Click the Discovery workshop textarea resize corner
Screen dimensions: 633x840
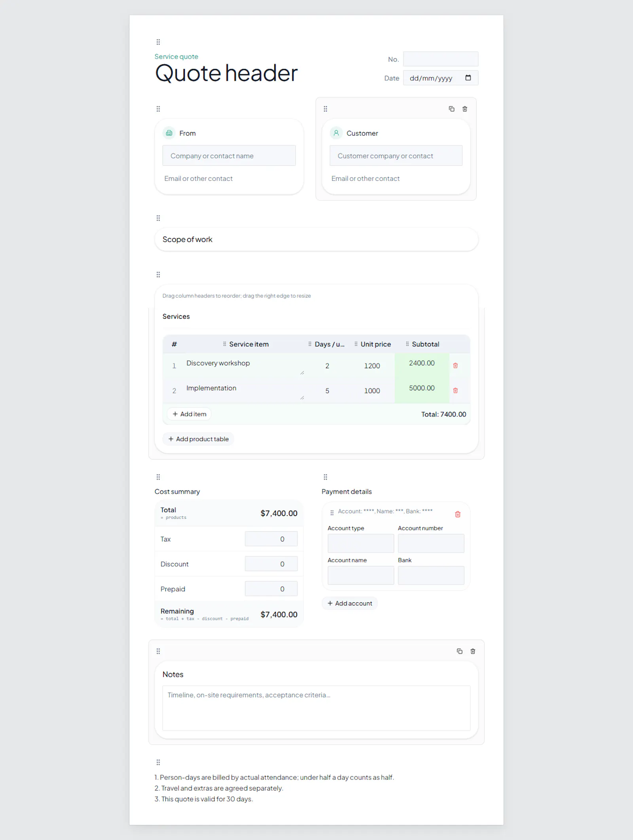click(x=302, y=373)
